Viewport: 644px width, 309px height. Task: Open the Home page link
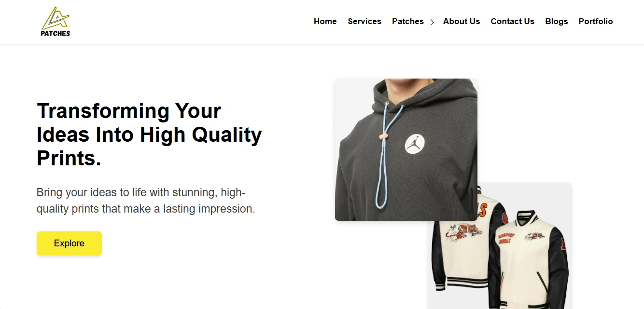[325, 21]
